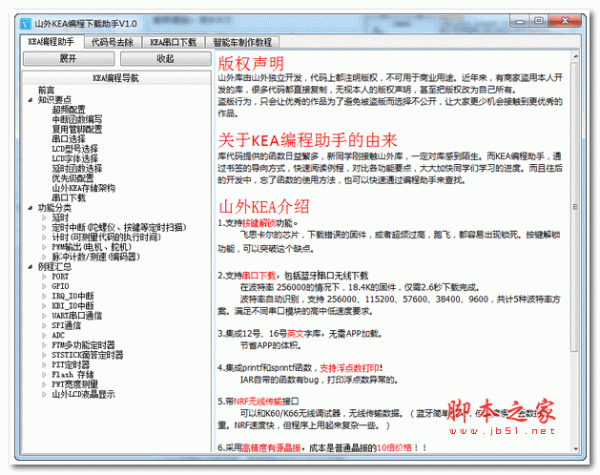Click the red 按键解锁 text
This screenshot has width=600, height=475.
click(259, 223)
